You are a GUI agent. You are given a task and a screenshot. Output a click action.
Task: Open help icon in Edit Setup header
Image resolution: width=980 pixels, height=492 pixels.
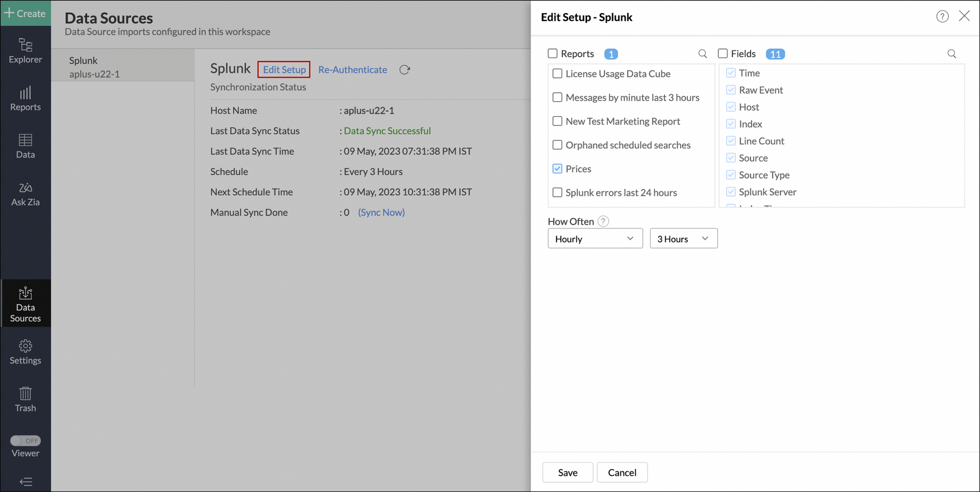click(x=942, y=17)
